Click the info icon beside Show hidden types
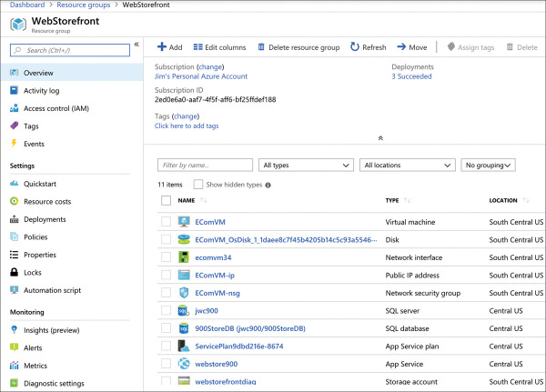This screenshot has width=546, height=392. click(268, 186)
